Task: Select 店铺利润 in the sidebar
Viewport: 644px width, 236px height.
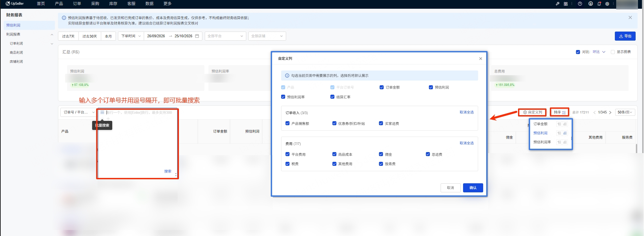Action: 16,62
